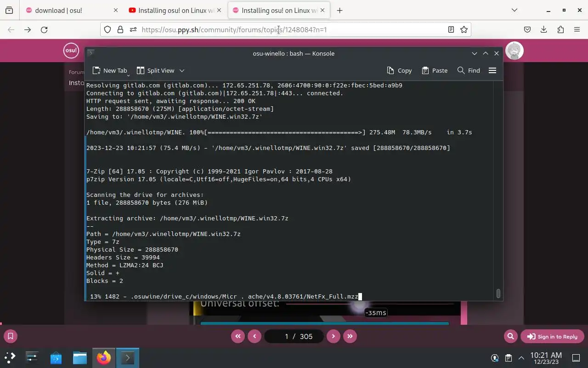Click 'Sign in to Reply' button
The width and height of the screenshot is (588, 368).
click(552, 336)
